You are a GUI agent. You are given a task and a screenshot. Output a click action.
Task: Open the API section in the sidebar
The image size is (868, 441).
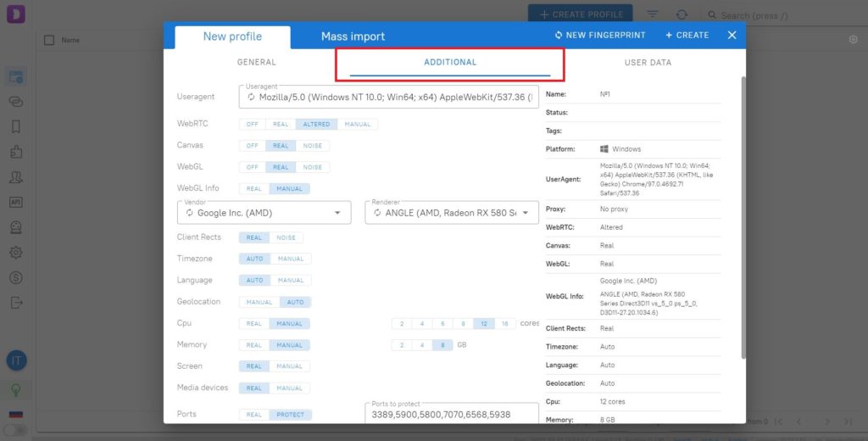tap(16, 202)
